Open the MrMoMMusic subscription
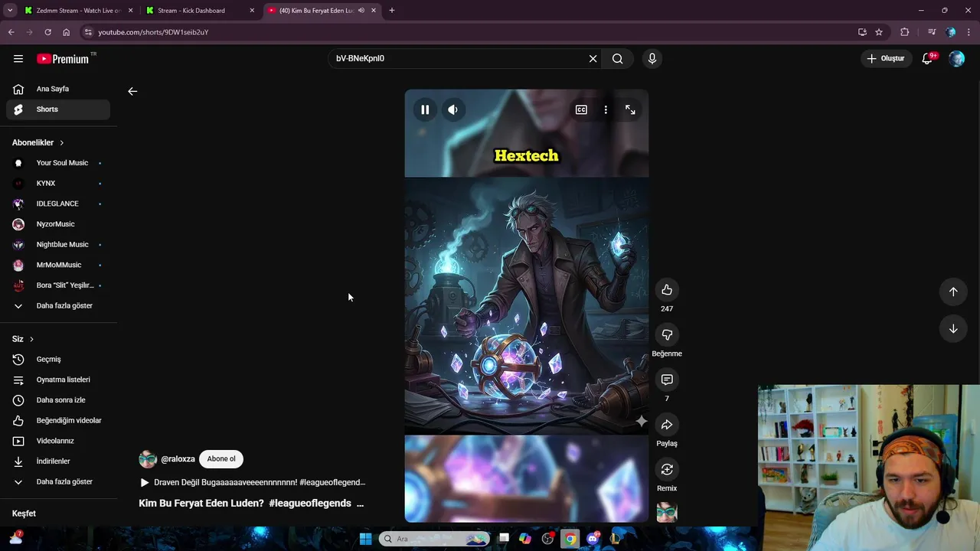The height and width of the screenshot is (551, 980). point(58,265)
